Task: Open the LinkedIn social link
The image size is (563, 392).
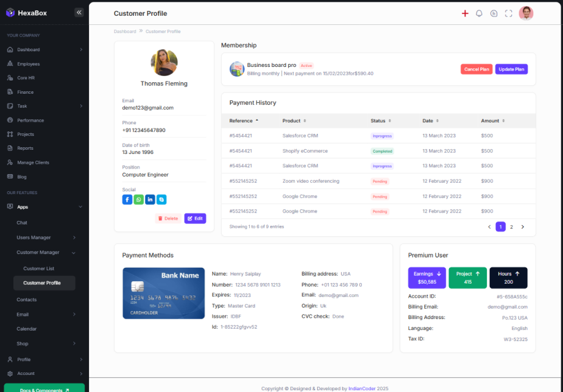Action: [150, 200]
